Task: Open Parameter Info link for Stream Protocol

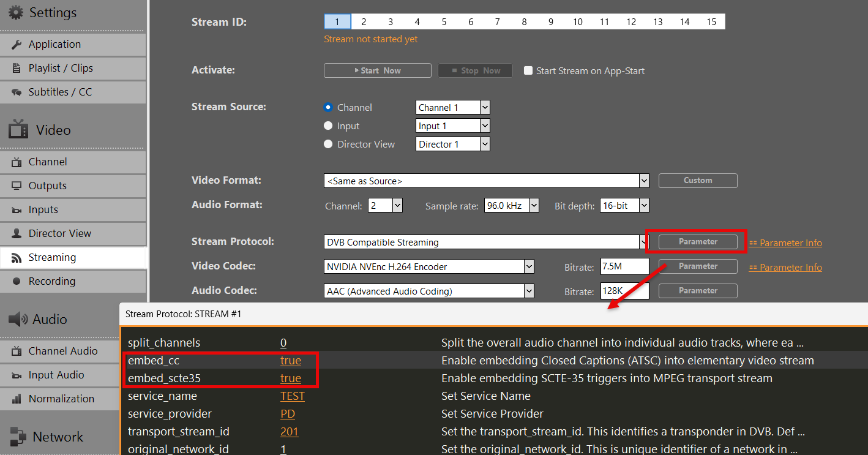Action: (x=790, y=243)
